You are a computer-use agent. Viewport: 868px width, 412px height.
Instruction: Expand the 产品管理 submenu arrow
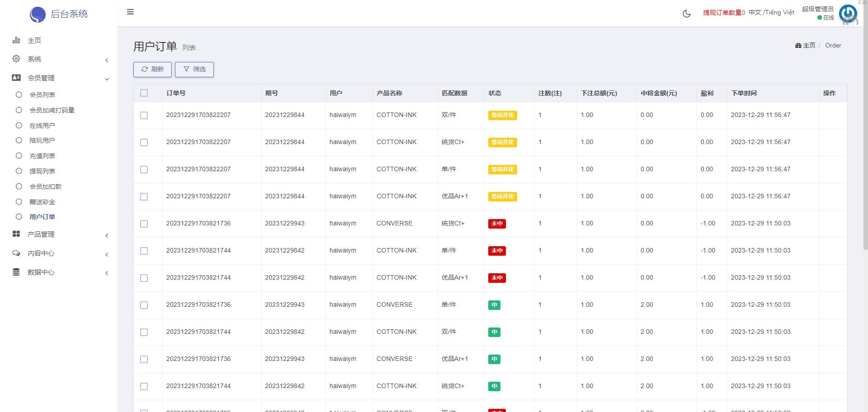[107, 235]
